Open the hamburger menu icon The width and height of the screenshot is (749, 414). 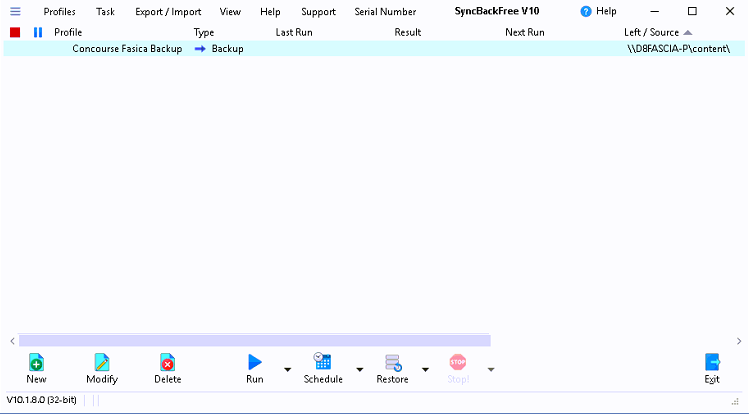[15, 12]
